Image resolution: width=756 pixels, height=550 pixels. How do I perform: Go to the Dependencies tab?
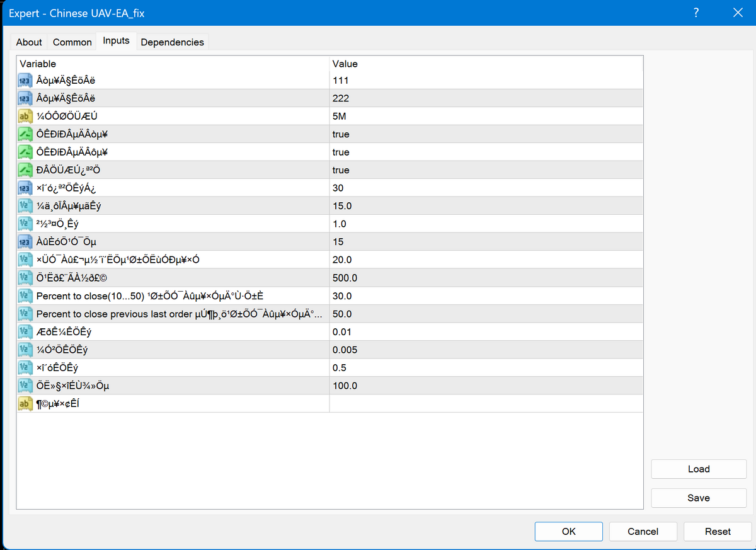click(172, 42)
